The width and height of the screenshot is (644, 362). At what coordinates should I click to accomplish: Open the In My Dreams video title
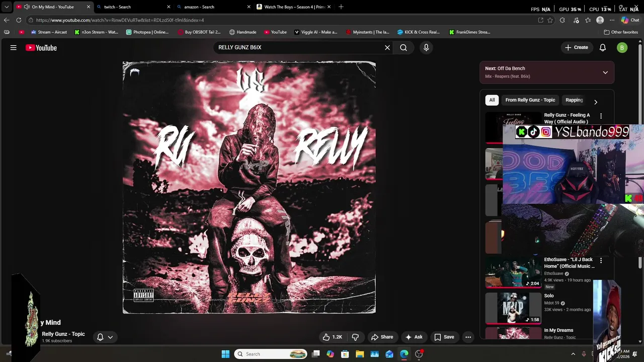click(558, 330)
